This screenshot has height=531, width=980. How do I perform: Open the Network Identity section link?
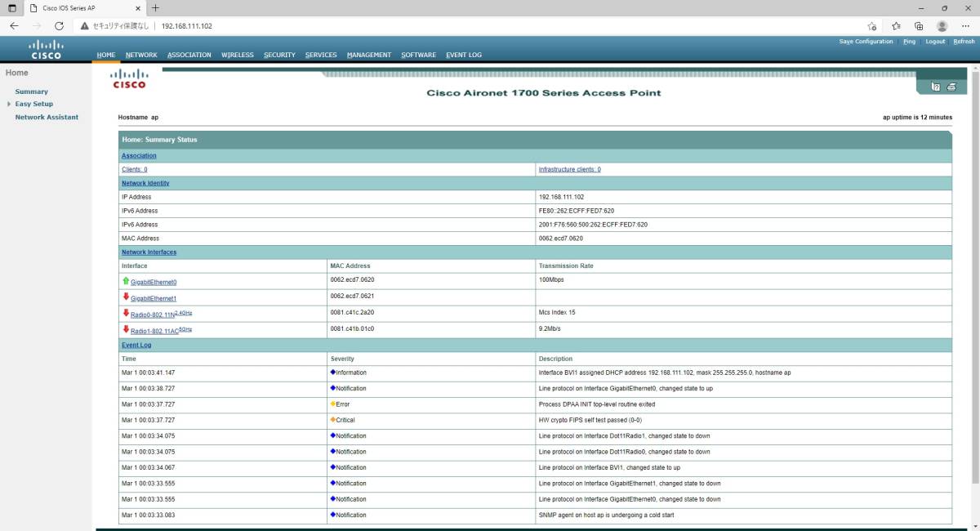[145, 183]
